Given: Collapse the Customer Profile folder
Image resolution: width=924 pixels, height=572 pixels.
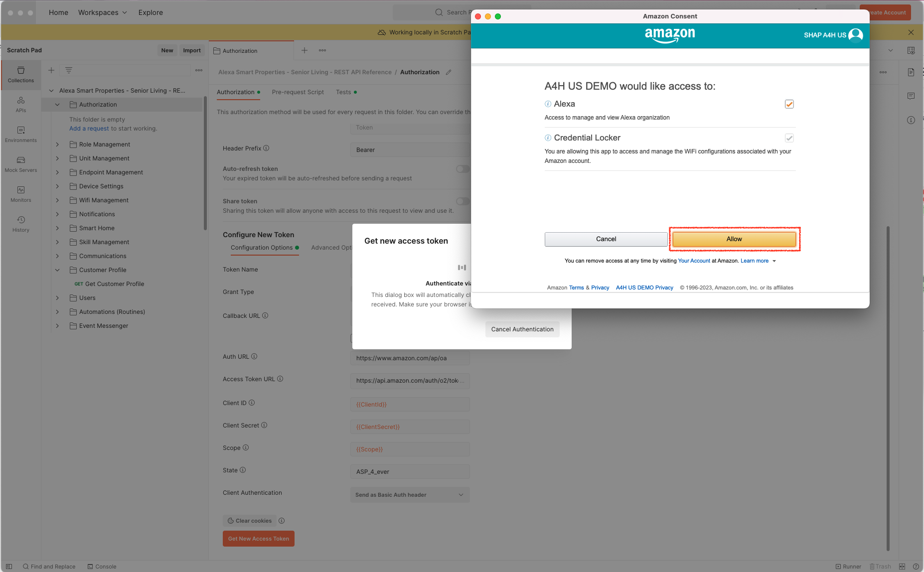Looking at the screenshot, I should (x=57, y=270).
